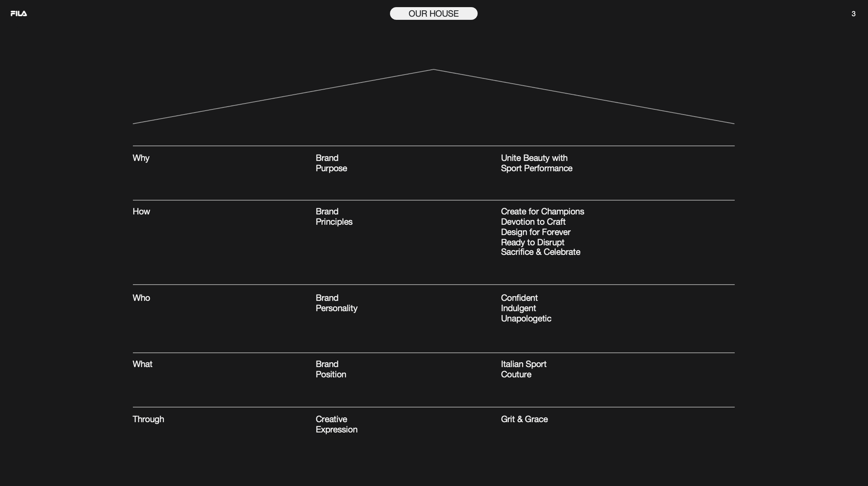Click the Create for Champions principle
Screen dimensions: 868x486
click(542, 211)
